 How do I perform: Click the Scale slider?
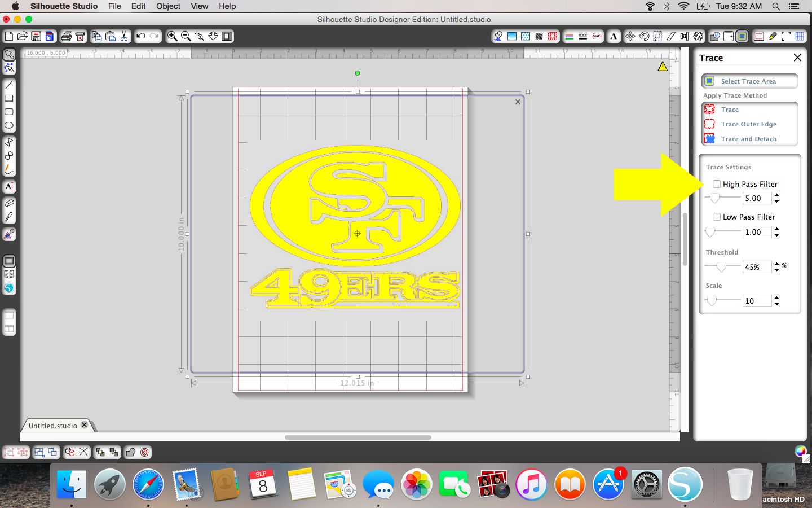(723, 301)
